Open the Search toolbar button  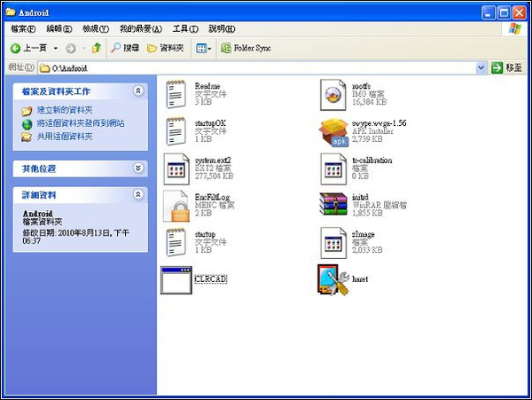pos(125,48)
